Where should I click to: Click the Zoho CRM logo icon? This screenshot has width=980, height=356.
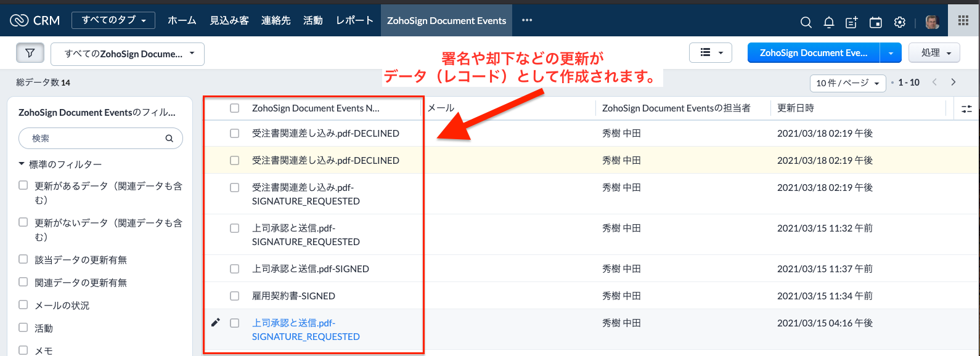[20, 20]
